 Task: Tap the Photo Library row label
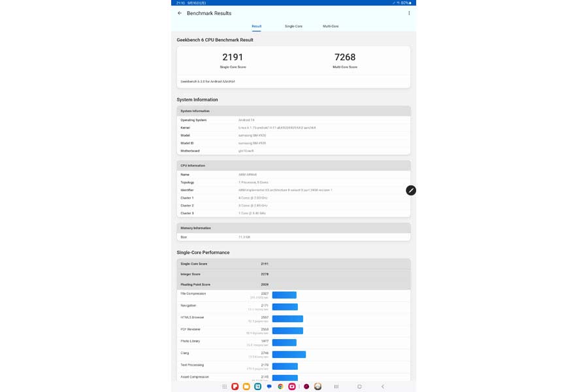click(190, 341)
